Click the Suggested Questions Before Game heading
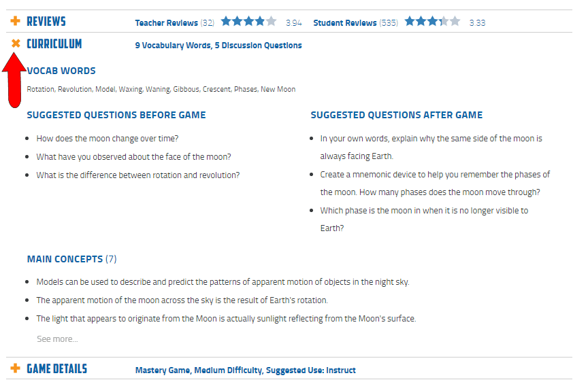Viewport: 588px width, 382px height. tap(116, 115)
